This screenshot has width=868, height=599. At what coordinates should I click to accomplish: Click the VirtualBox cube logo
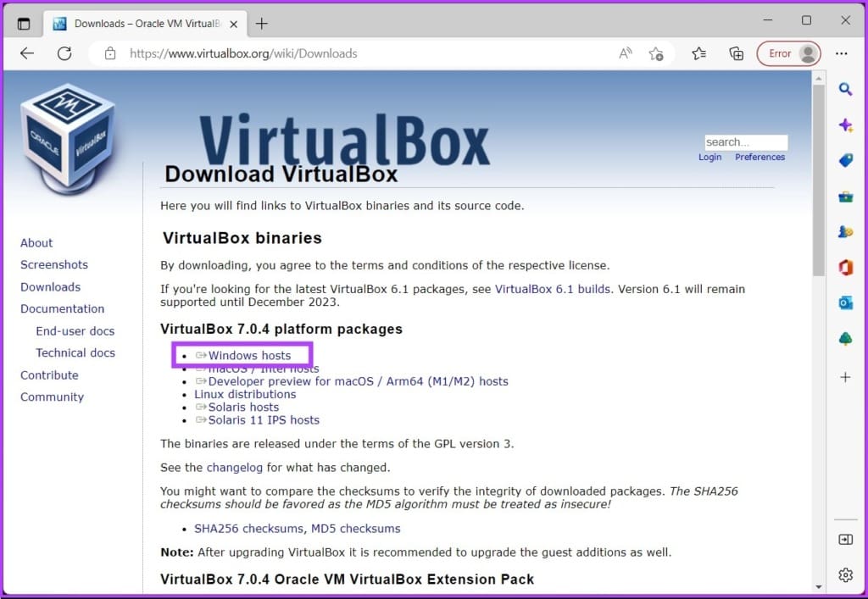pyautogui.click(x=68, y=140)
